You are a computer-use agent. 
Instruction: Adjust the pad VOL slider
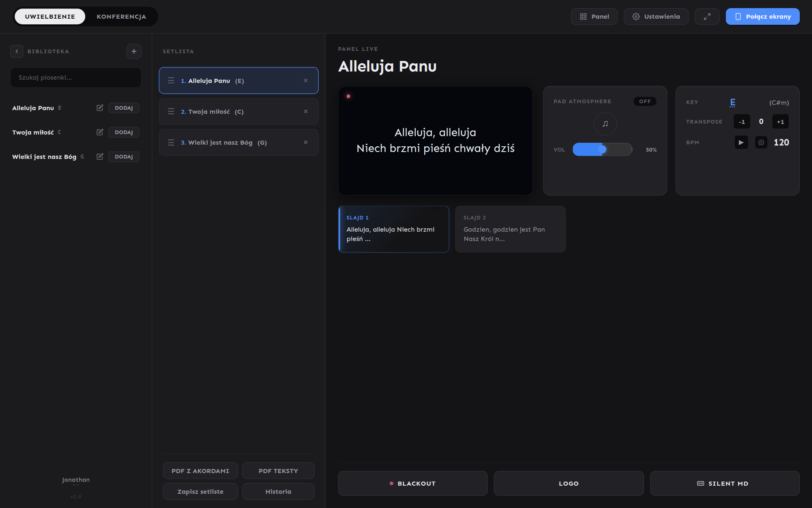coord(603,150)
